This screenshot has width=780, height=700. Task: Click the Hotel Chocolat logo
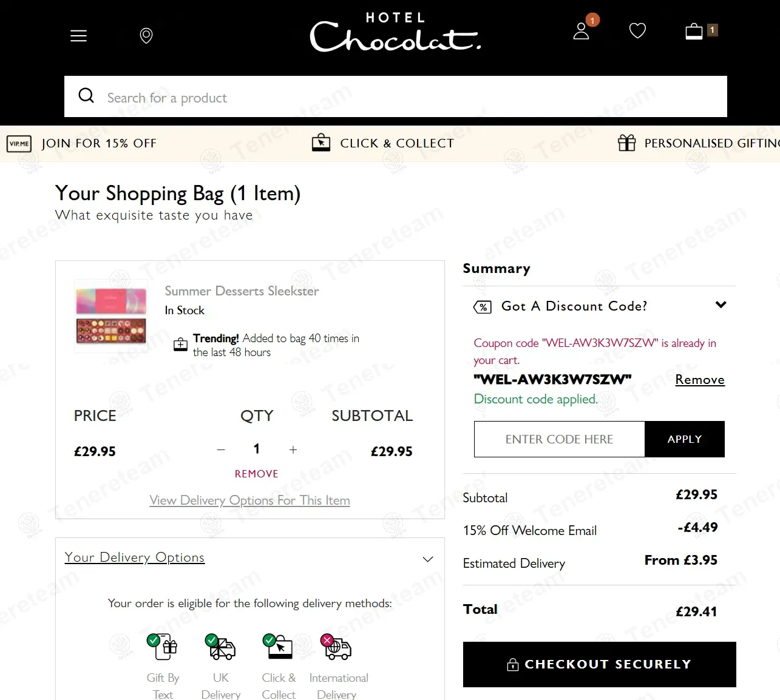point(395,33)
